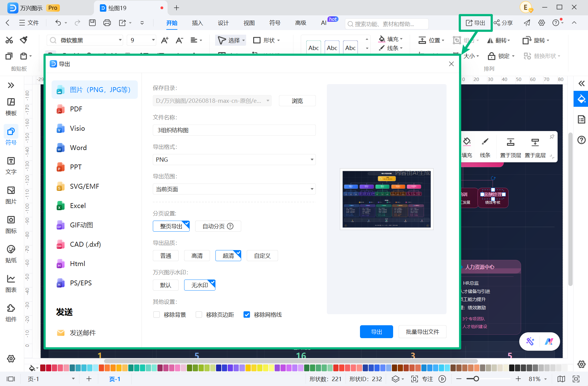This screenshot has height=386, width=588.
Task: Check the 移除页边距 checkbox
Action: (199, 315)
